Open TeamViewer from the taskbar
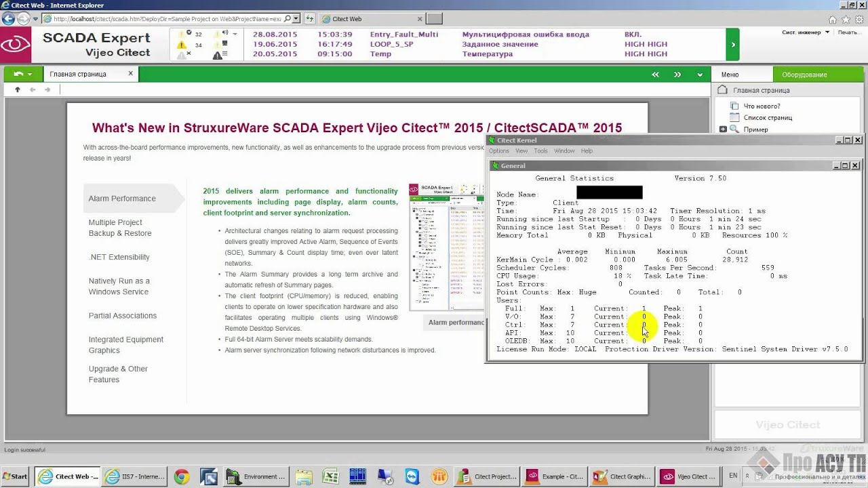Screen dimensions: 868x488 (412, 476)
